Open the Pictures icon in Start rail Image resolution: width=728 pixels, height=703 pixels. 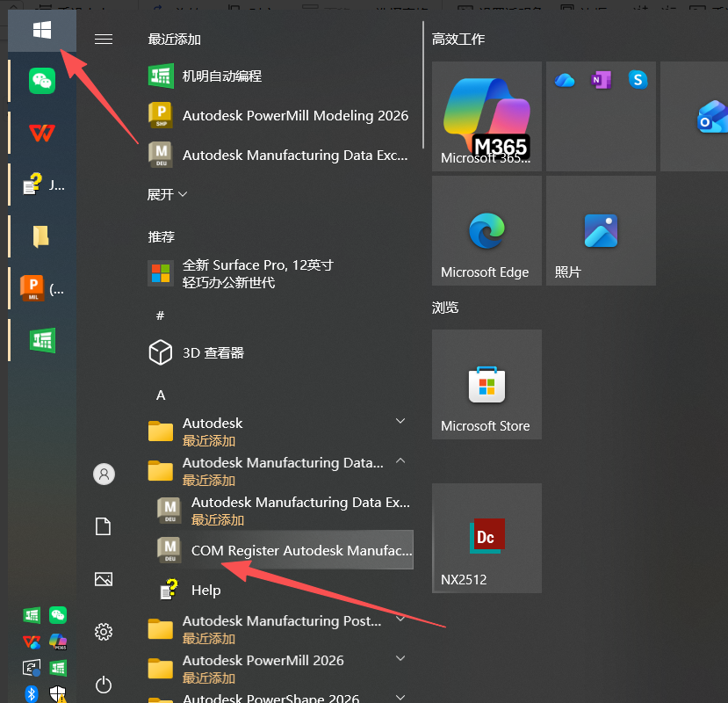(104, 579)
